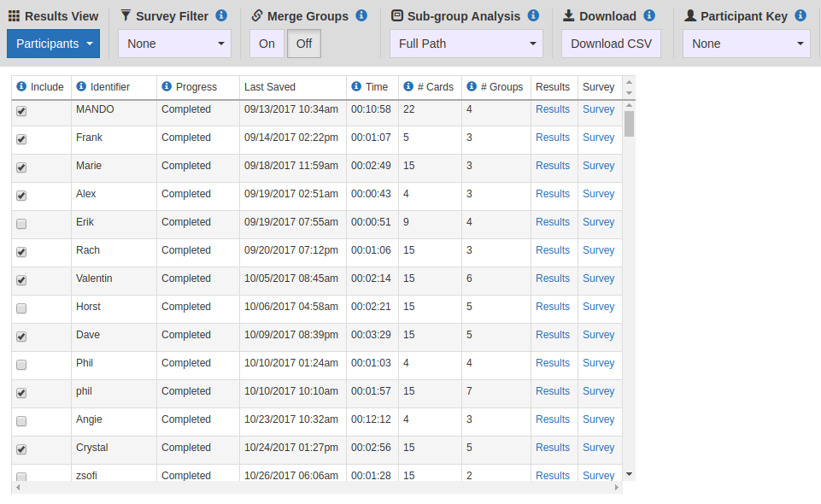Open Survey link for Crystal

(x=599, y=448)
